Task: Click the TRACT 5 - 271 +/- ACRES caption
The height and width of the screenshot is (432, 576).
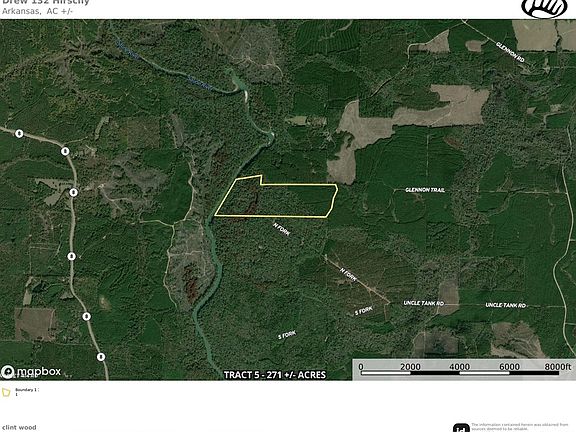Action: coord(275,375)
